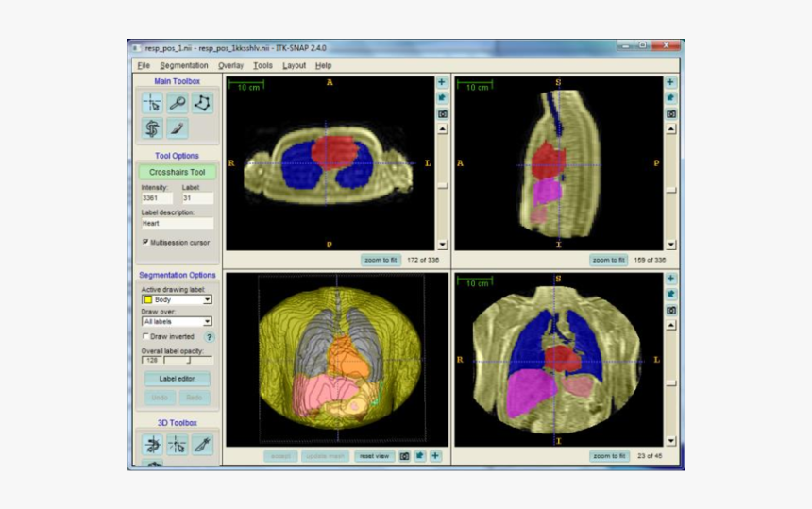
Task: Open the Segmentation menu
Action: (x=184, y=66)
